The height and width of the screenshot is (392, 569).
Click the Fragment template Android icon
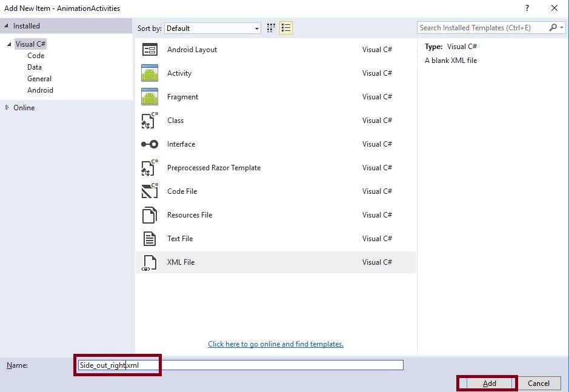point(150,97)
